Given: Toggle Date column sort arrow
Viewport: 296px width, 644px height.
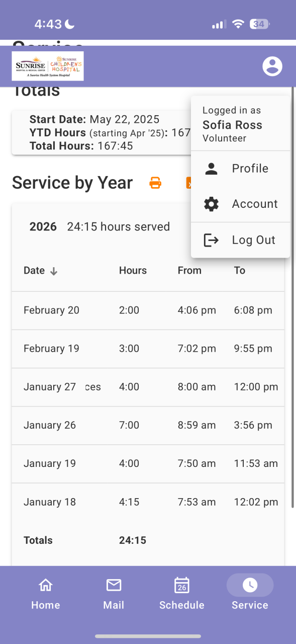Looking at the screenshot, I should (54, 271).
